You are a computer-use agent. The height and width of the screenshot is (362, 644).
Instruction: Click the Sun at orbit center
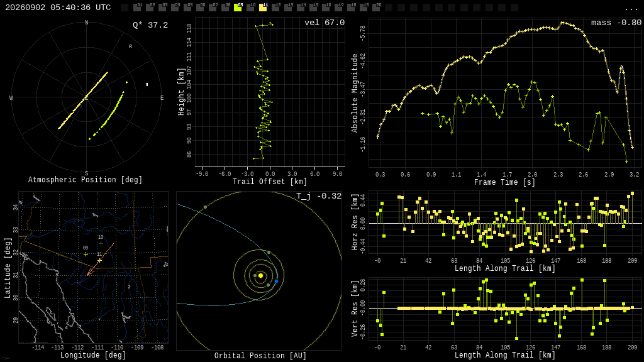tap(260, 275)
